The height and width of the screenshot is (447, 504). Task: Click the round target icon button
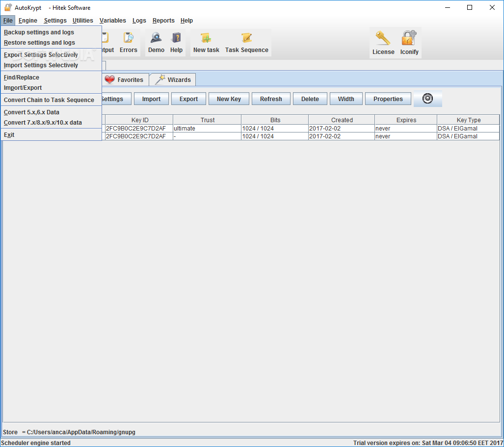427,98
